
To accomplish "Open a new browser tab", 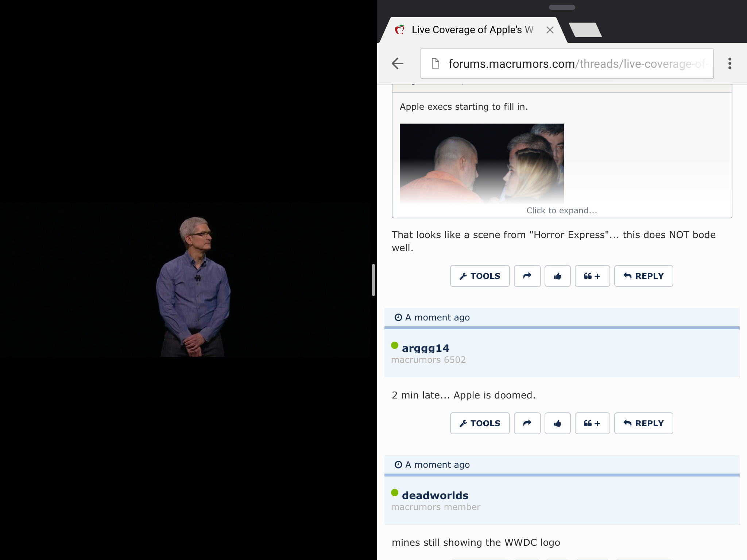I will pos(585,30).
